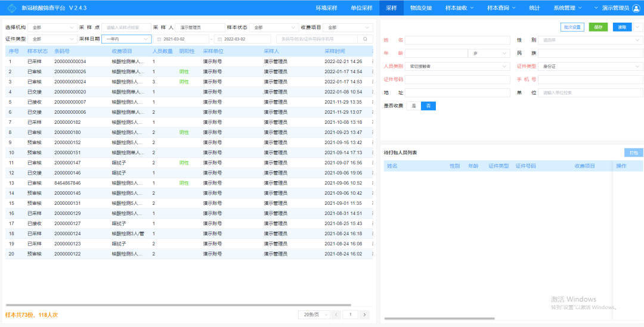Click the 打包 button
Screen dimensions: 644x327
[x=634, y=152]
